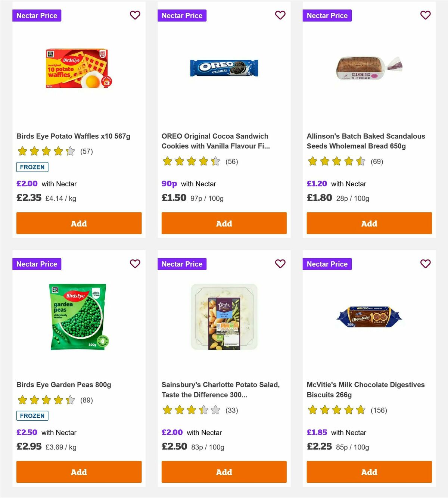The width and height of the screenshot is (448, 498).
Task: Click the (56) review count for OREO
Action: pos(231,162)
